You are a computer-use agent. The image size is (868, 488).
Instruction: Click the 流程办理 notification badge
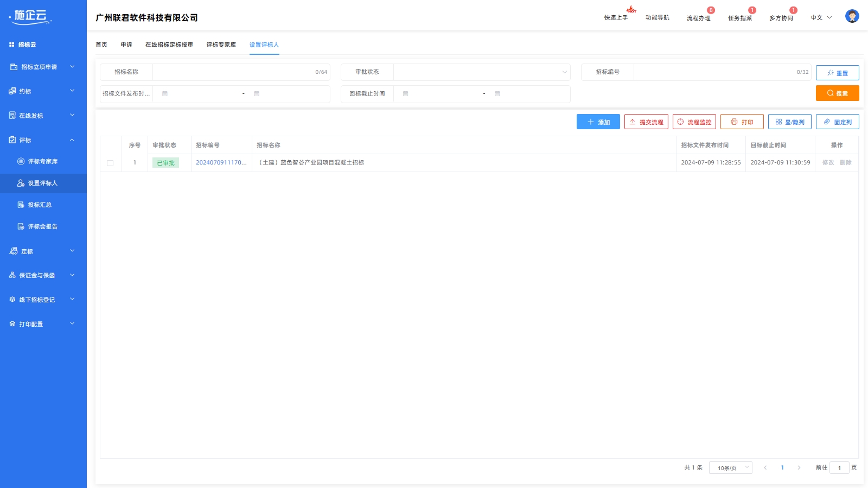(x=711, y=10)
